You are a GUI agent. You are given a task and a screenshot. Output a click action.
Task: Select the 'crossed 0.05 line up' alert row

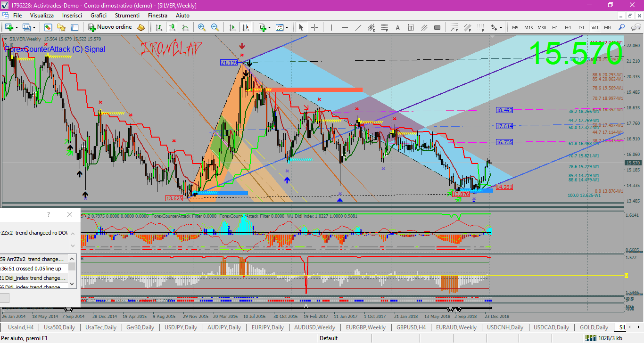click(34, 269)
